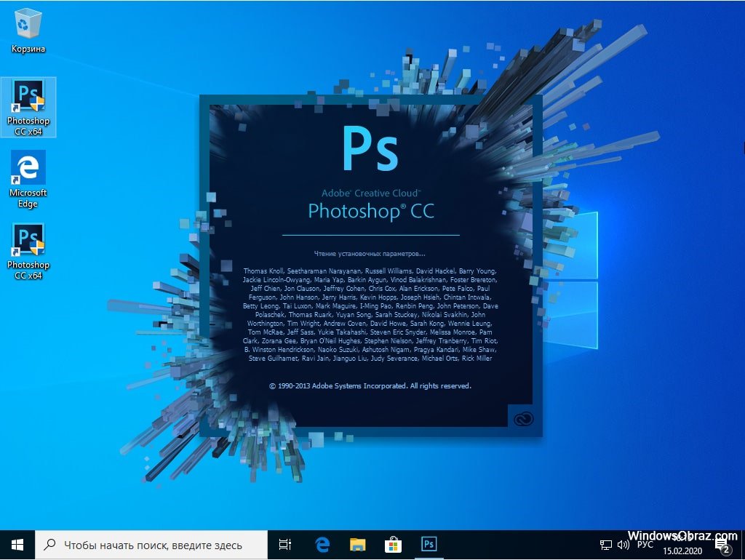
Task: Open the calendar from date 15.02.2020
Action: (683, 550)
